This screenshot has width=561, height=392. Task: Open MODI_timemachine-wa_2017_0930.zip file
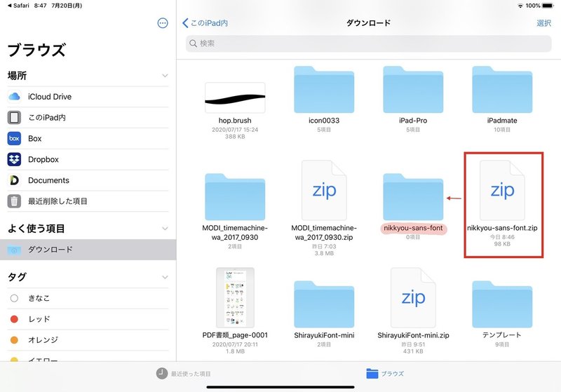click(x=324, y=190)
